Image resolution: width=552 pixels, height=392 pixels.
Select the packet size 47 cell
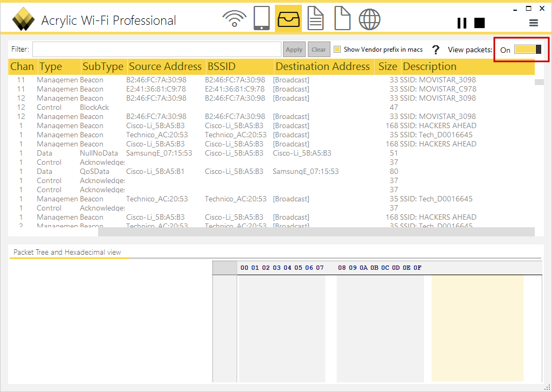coord(394,107)
